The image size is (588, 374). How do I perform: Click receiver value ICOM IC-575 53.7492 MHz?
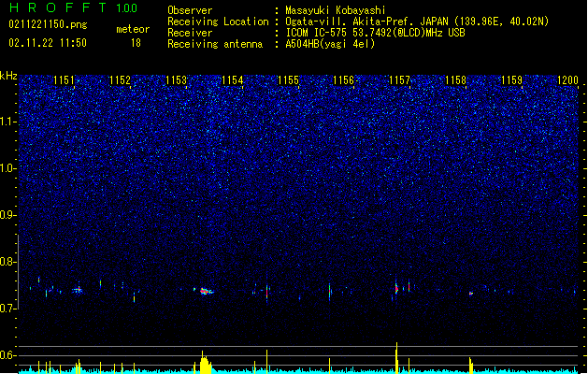click(x=375, y=33)
